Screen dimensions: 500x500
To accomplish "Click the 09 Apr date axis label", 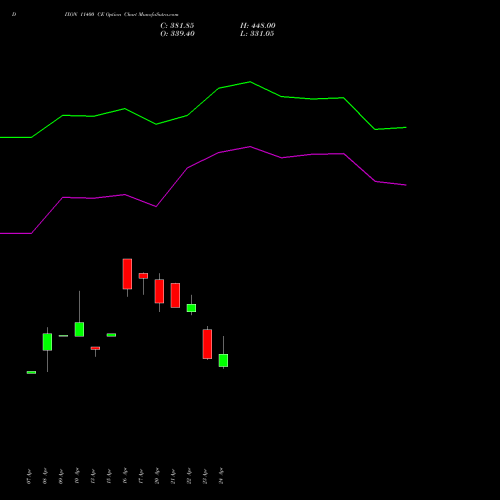I will coord(61,476).
